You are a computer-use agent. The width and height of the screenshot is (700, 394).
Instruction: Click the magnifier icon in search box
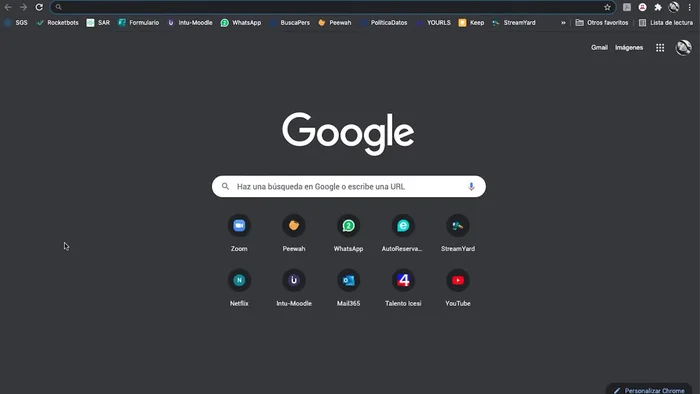coord(225,187)
